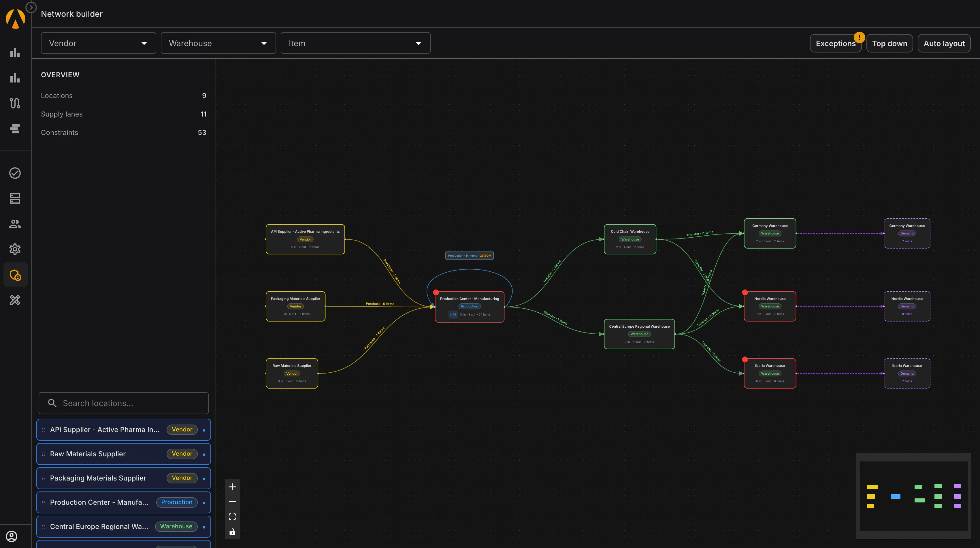Image resolution: width=980 pixels, height=548 pixels.
Task: Click the Locations overview row
Action: (x=124, y=95)
